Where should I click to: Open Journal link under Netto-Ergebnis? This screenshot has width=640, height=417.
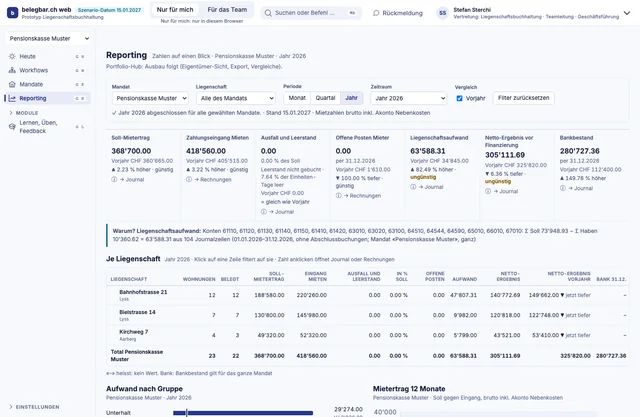[x=505, y=191]
